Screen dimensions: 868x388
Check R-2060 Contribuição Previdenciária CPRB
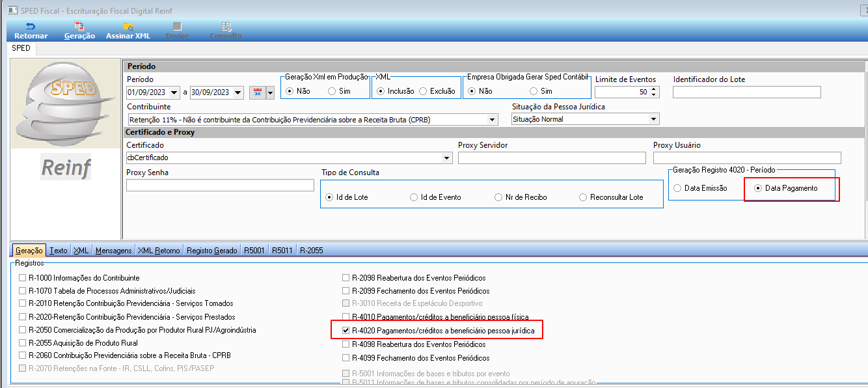point(23,355)
